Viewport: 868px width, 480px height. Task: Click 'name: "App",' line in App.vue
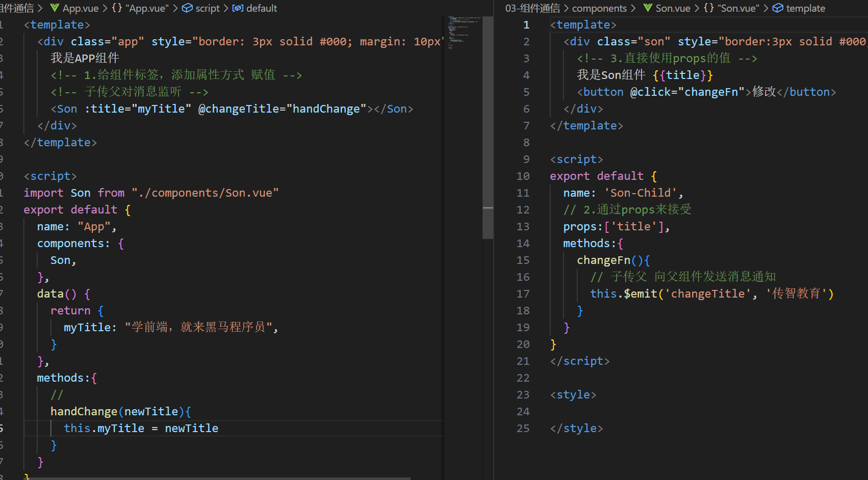[76, 226]
